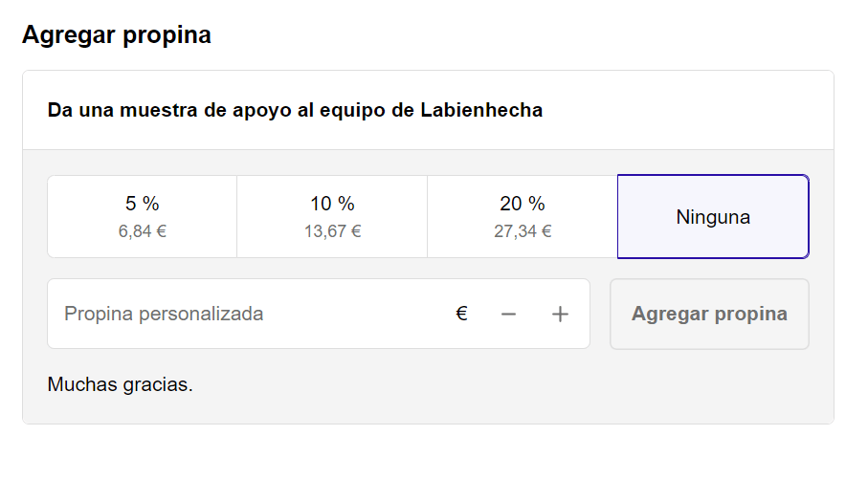Click the Propina personalizada placeholder text
The width and height of the screenshot is (868, 479).
(164, 314)
